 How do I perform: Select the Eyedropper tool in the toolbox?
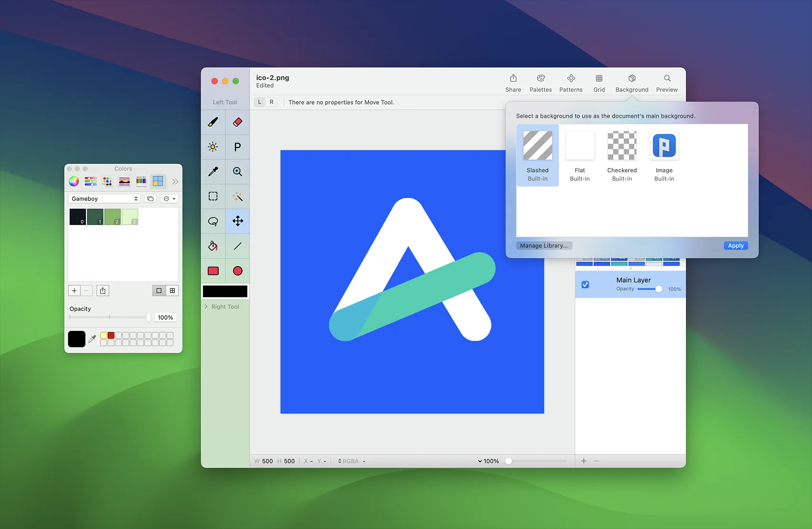tap(213, 171)
